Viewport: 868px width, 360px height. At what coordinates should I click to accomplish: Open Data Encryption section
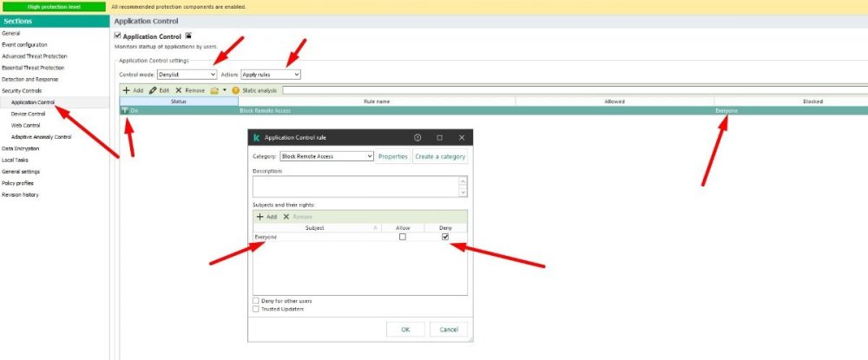point(21,148)
